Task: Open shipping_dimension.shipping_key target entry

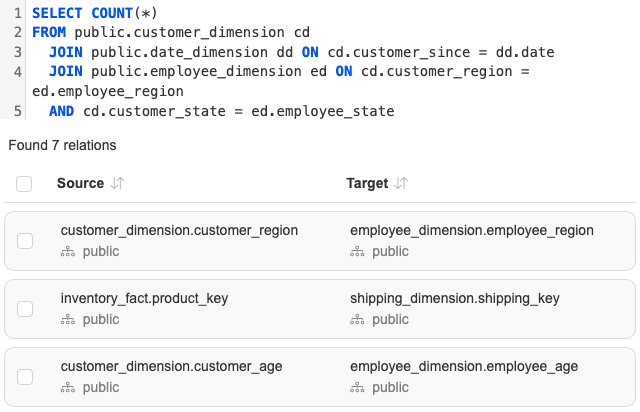Action: [454, 298]
